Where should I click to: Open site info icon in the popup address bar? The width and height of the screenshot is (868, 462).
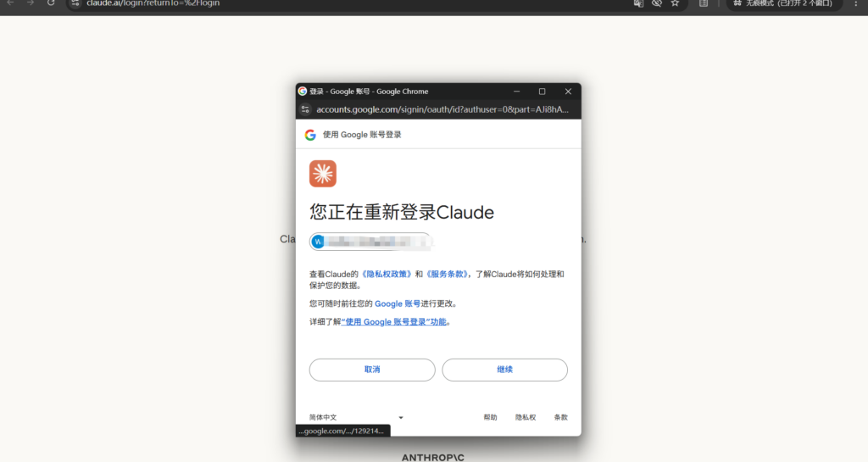(305, 109)
